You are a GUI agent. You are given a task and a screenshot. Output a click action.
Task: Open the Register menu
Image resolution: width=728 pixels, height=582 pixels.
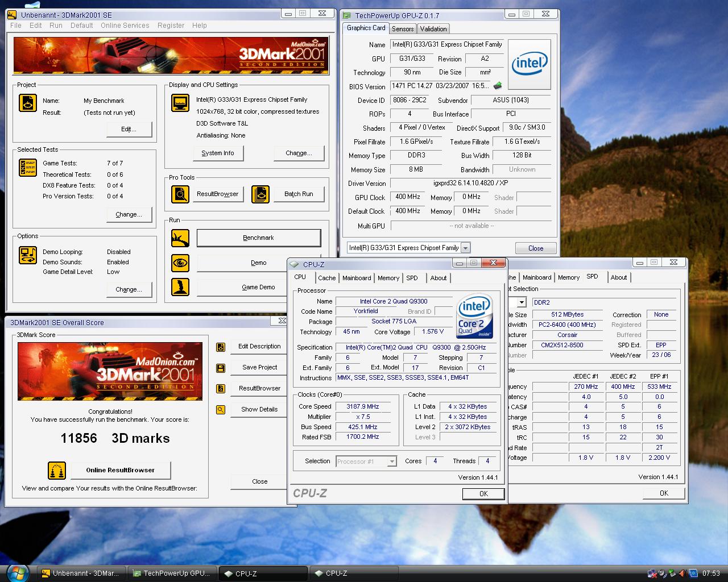click(171, 26)
